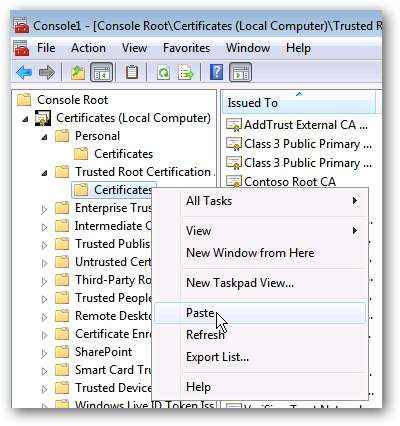
Task: Expand the Enterprise Trust node
Action: pyautogui.click(x=44, y=209)
